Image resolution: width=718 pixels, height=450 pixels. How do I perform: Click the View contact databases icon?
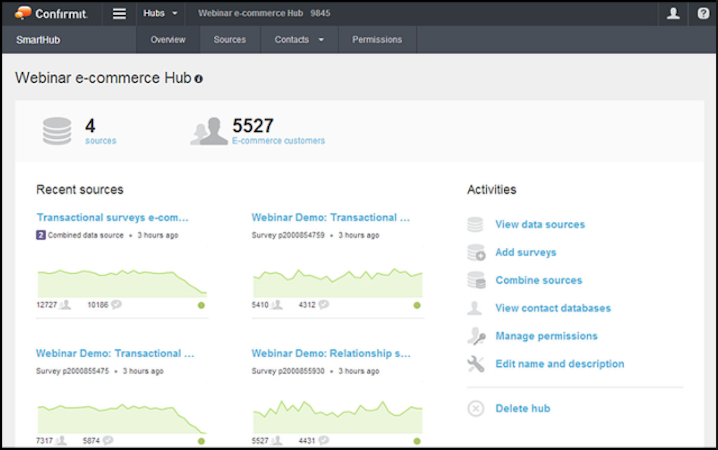click(474, 308)
